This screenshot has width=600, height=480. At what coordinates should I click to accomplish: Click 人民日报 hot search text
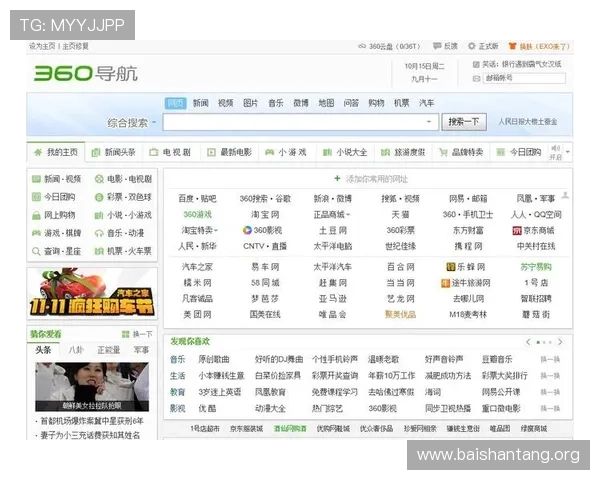tap(527, 122)
